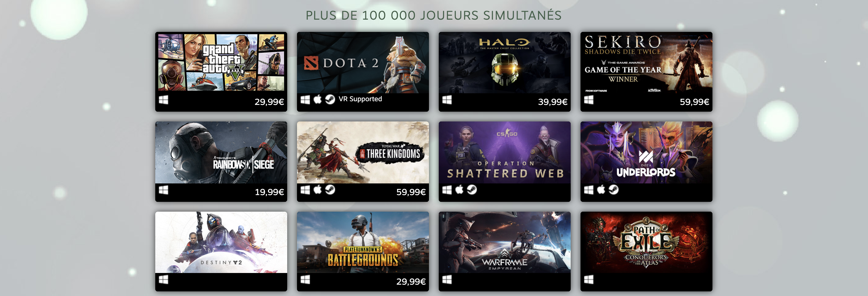The image size is (868, 296).
Task: Open the Dota 2 game banner
Action: [363, 62]
